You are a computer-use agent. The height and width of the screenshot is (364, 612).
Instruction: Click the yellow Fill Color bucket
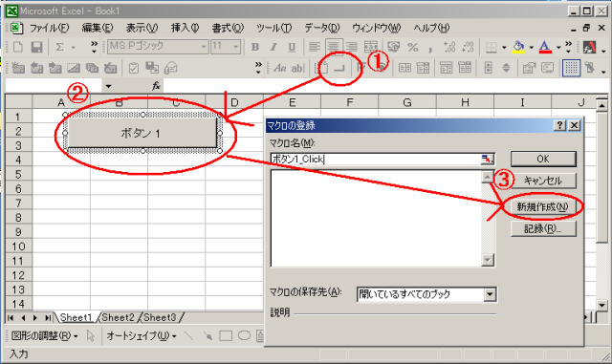tap(518, 47)
